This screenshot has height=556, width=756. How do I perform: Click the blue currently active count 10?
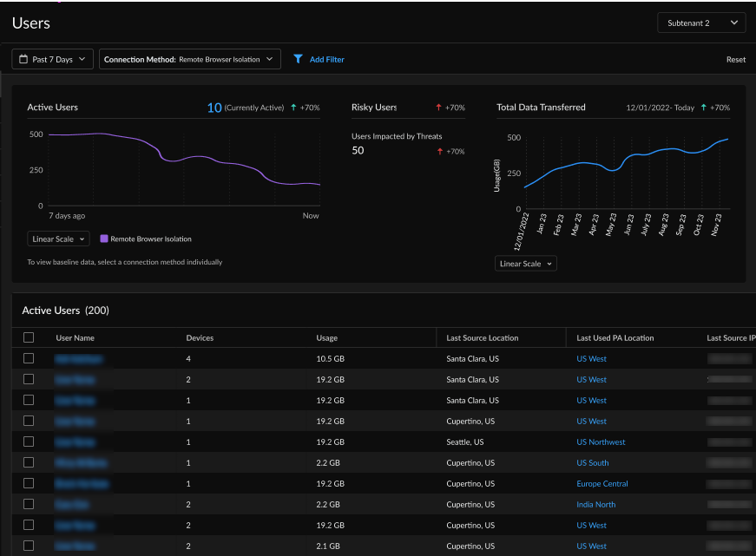tap(214, 108)
